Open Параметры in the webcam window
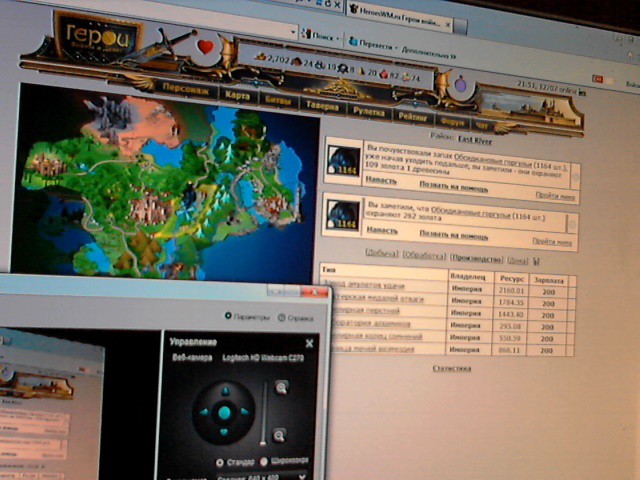The image size is (640, 480). coord(247,317)
